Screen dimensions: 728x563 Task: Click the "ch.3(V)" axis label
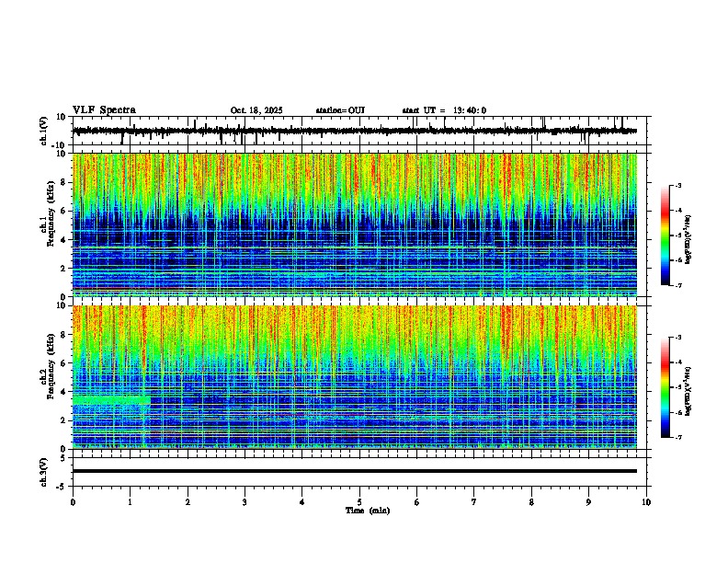click(x=44, y=472)
